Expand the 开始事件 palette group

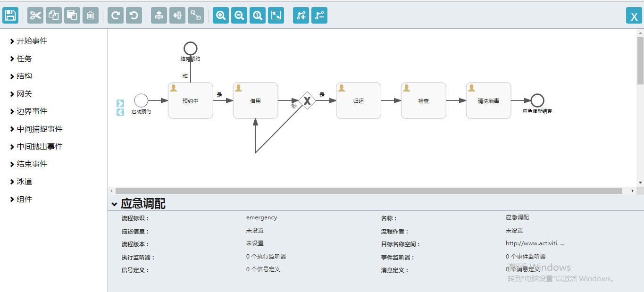click(28, 41)
